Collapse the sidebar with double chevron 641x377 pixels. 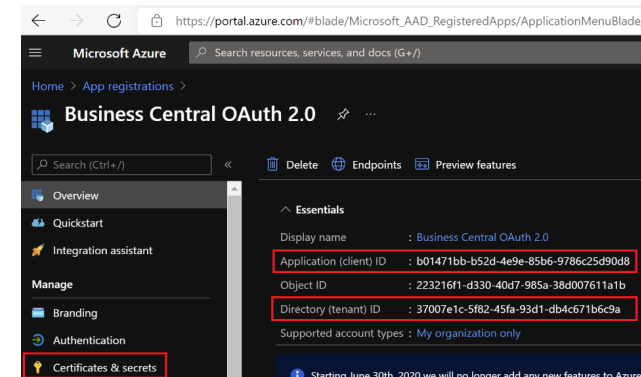[x=228, y=164]
